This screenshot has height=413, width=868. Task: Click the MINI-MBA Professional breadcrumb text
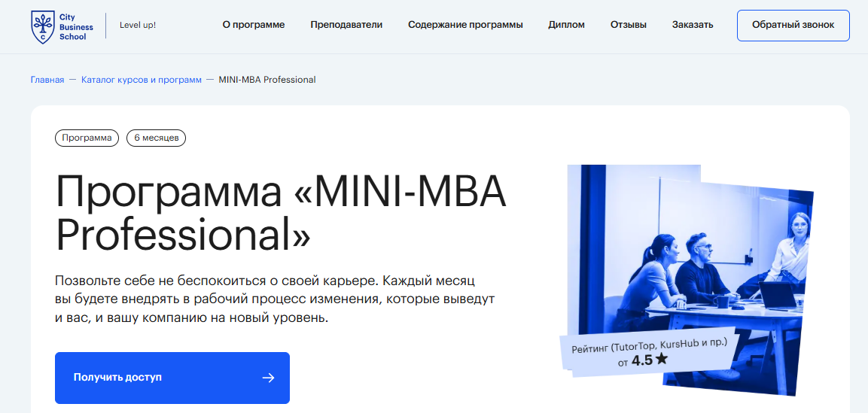(x=266, y=80)
